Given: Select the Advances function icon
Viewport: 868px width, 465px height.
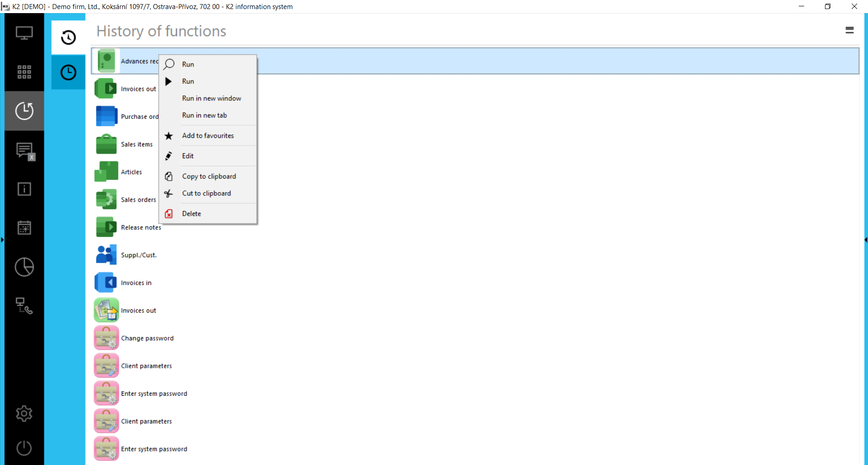Looking at the screenshot, I should tap(106, 61).
